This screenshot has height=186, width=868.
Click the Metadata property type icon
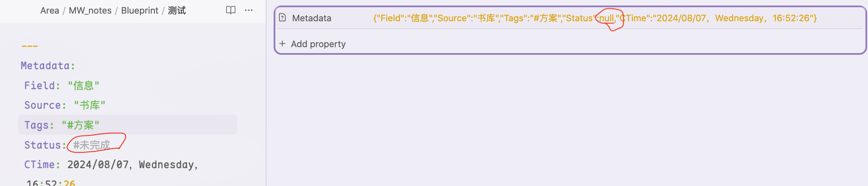pyautogui.click(x=283, y=18)
